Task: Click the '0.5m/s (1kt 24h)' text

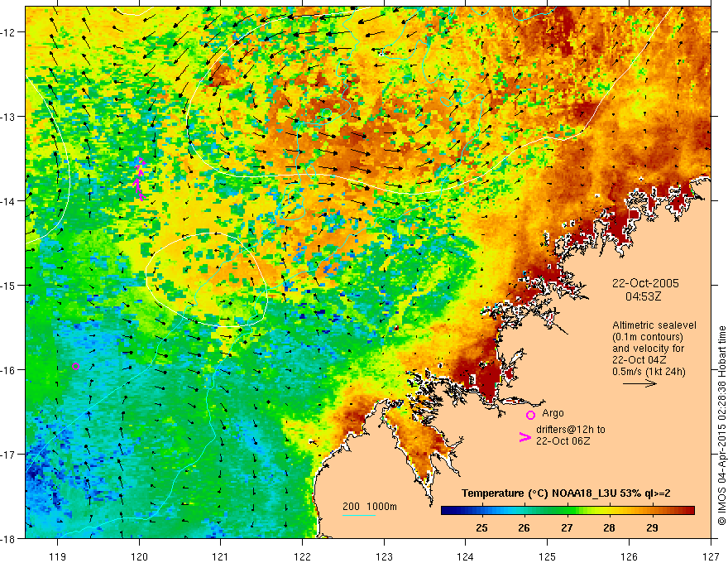Action: (649, 371)
